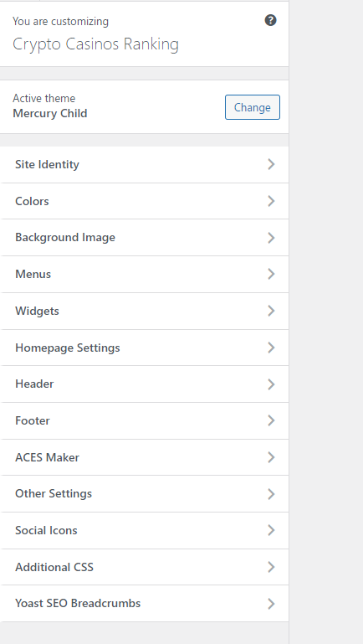
Task: Click the chevron next to Menus
Action: click(271, 274)
